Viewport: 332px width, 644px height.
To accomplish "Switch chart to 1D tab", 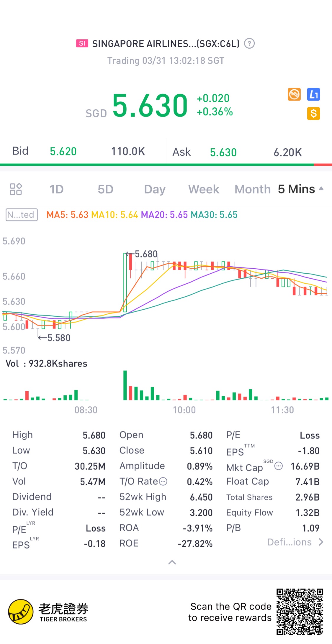I will pos(56,189).
